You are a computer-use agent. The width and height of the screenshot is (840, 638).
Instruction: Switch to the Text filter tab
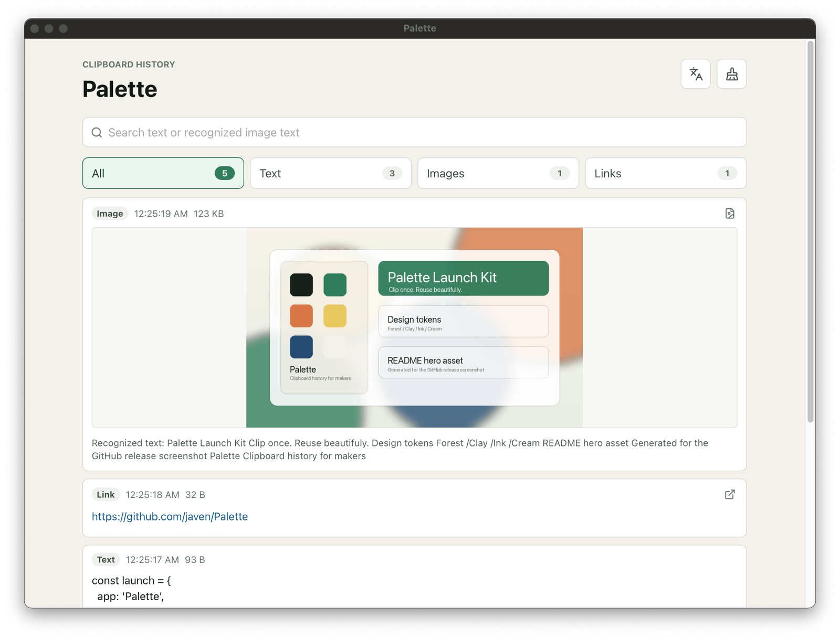(331, 173)
